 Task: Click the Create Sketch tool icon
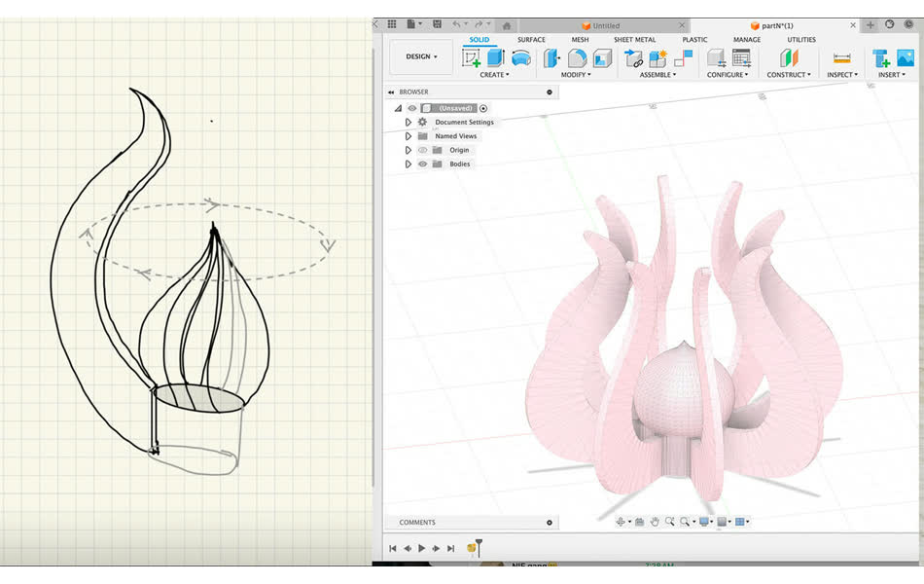point(472,58)
